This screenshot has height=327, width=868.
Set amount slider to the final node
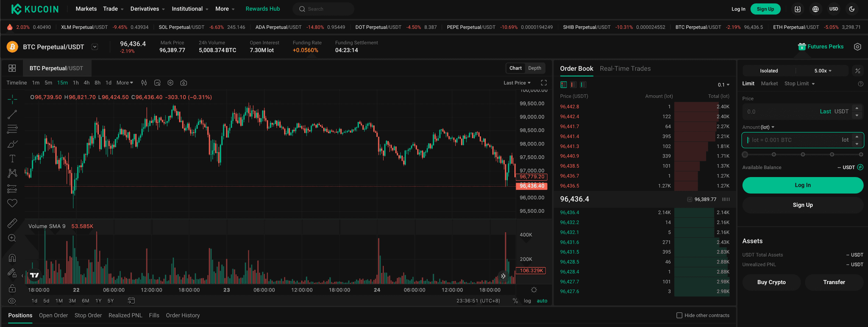pyautogui.click(x=861, y=155)
